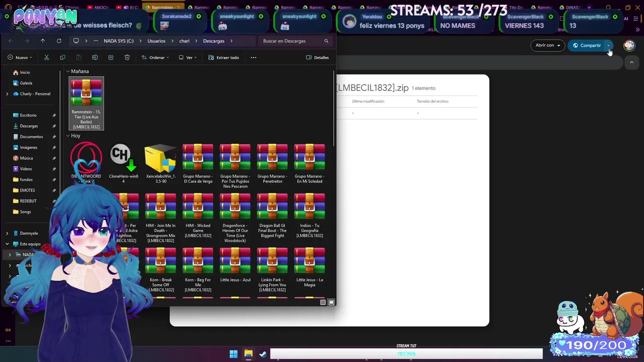Select the CloneHero-win64 file icon

click(123, 163)
